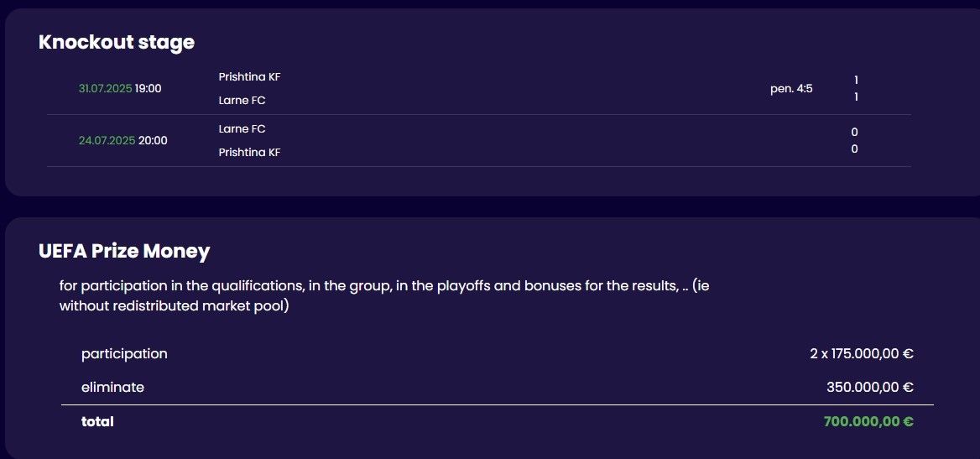Select the participation row label
Viewport: 980px width, 459px height.
click(124, 353)
